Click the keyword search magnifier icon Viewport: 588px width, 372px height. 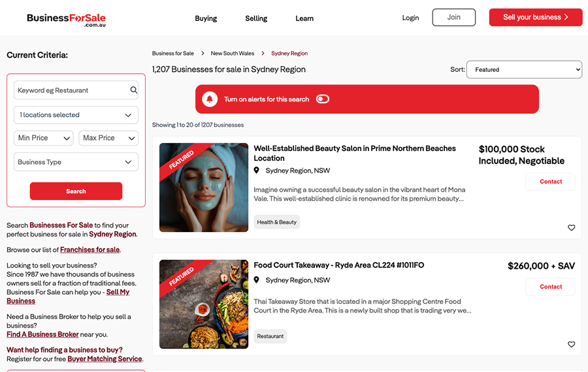pyautogui.click(x=133, y=90)
